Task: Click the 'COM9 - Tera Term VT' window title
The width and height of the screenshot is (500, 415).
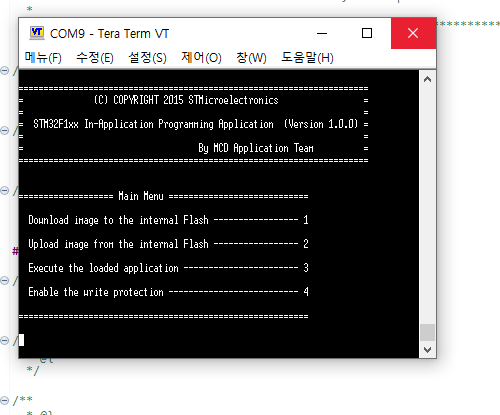Action: (109, 34)
